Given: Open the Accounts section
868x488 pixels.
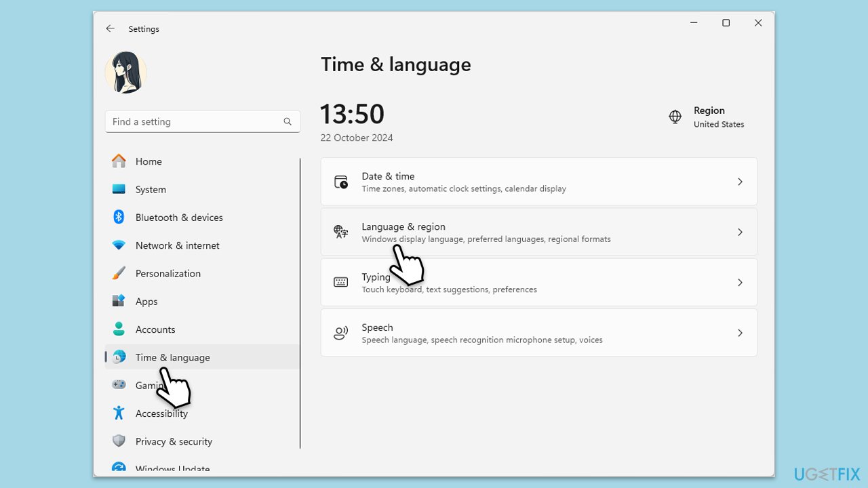Looking at the screenshot, I should pos(203,329).
